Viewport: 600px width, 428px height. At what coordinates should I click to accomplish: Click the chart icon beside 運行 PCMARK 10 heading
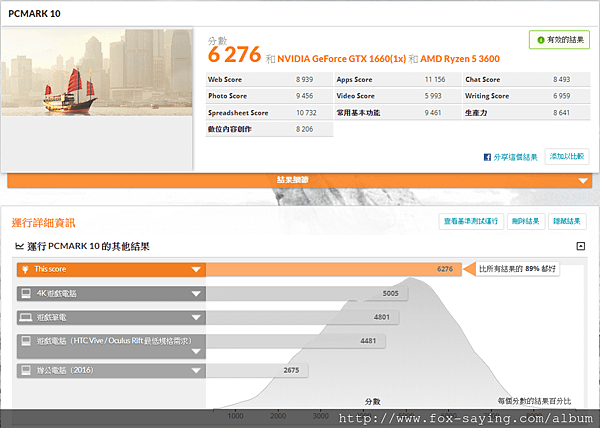tap(19, 246)
